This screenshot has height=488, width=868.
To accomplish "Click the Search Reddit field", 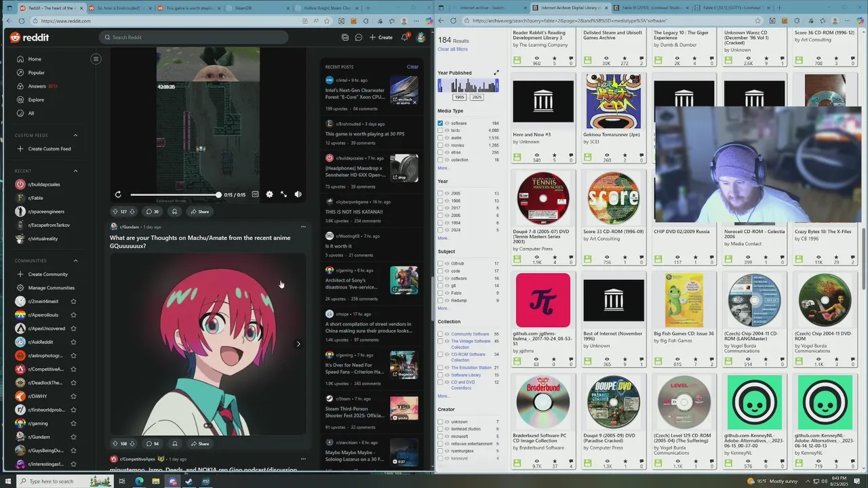I will coord(193,37).
